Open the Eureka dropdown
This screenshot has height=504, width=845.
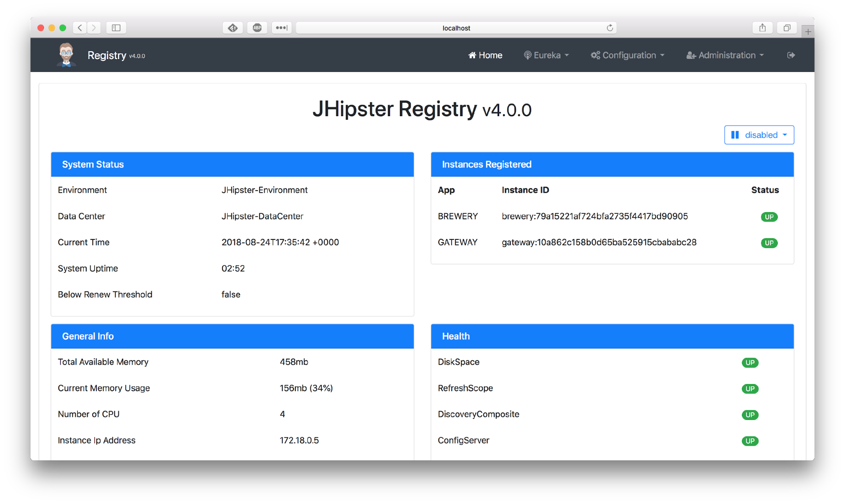(x=546, y=55)
